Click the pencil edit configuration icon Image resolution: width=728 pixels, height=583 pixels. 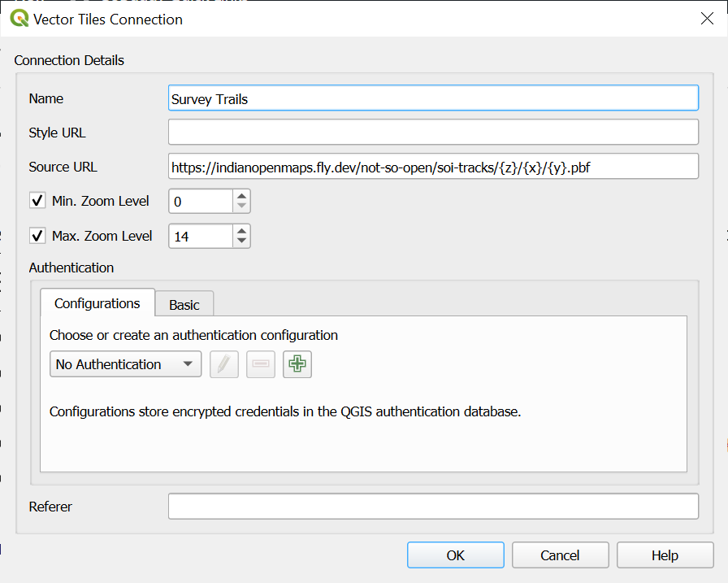click(x=224, y=364)
